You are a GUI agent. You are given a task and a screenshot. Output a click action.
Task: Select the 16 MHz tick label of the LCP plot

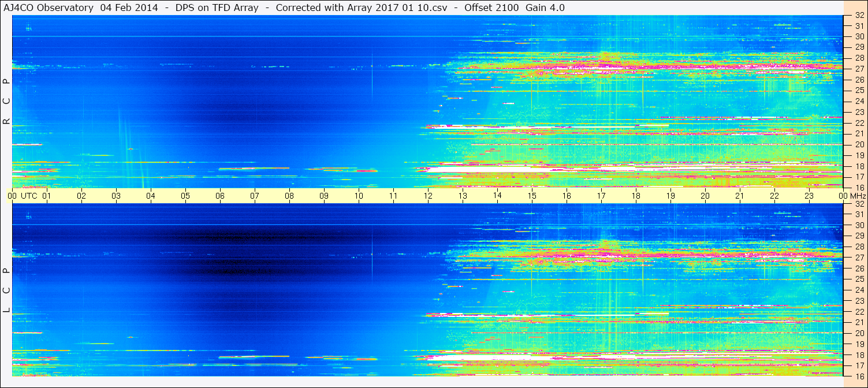click(859, 376)
